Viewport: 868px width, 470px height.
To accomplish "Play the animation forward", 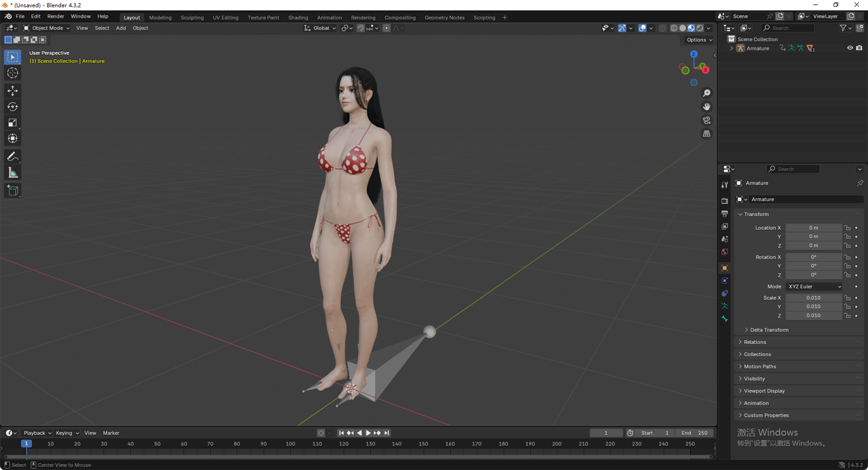I will (x=368, y=433).
